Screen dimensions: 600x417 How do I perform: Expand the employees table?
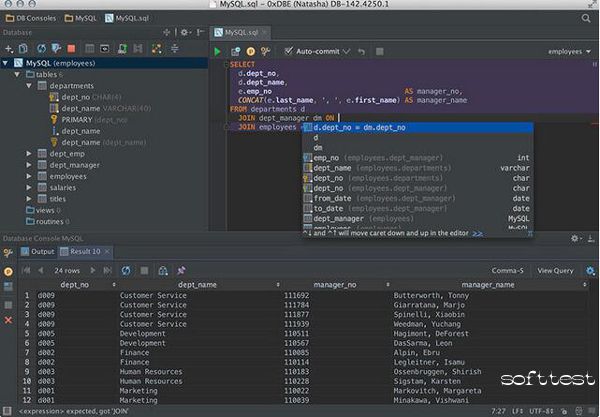click(x=29, y=176)
